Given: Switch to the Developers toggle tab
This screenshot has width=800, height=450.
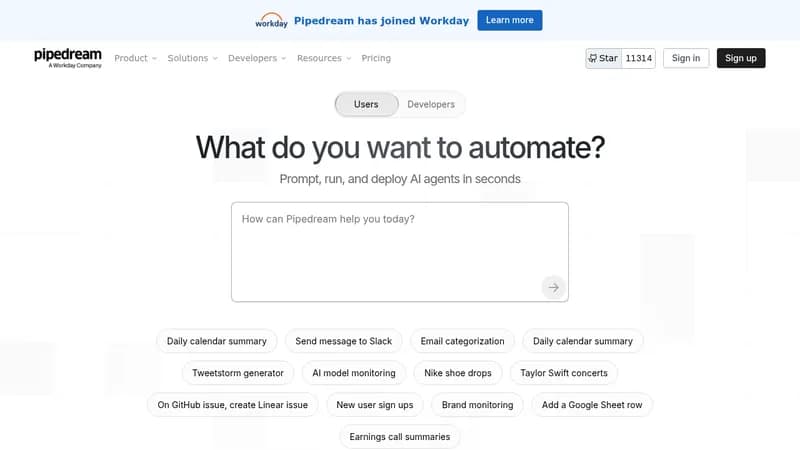Looking at the screenshot, I should click(x=431, y=104).
